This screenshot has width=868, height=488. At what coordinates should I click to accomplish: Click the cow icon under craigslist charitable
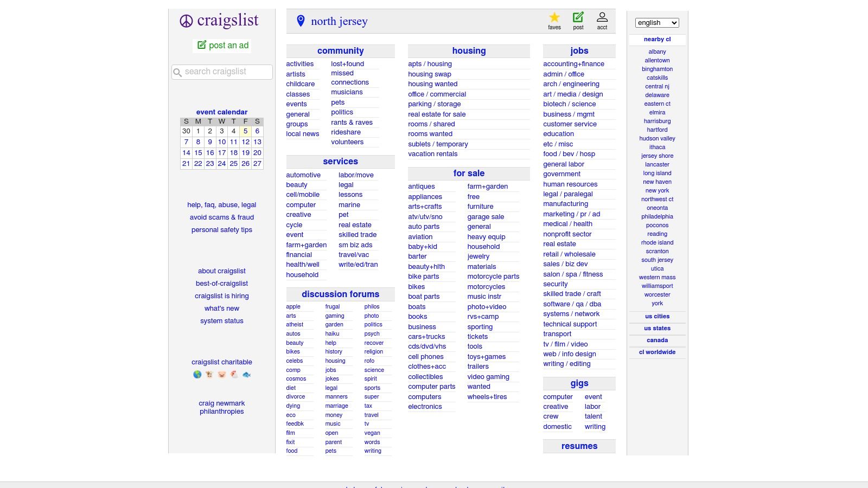point(208,374)
